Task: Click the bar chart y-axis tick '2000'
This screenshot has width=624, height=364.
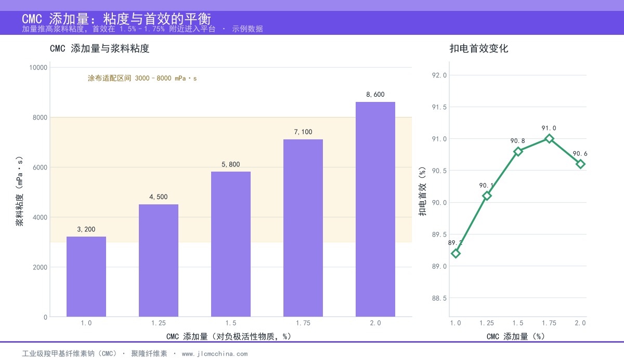Action: click(x=40, y=267)
